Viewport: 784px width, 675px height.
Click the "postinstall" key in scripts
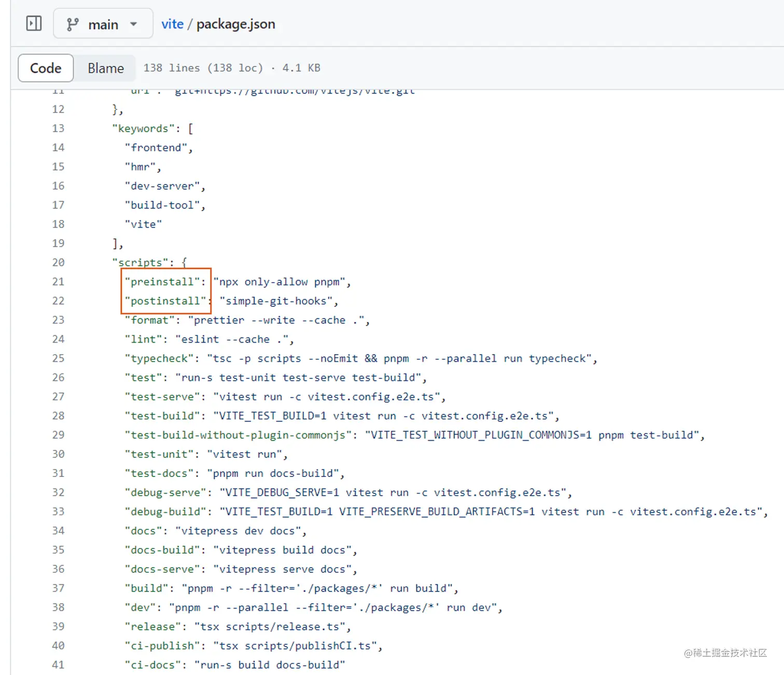coord(165,301)
